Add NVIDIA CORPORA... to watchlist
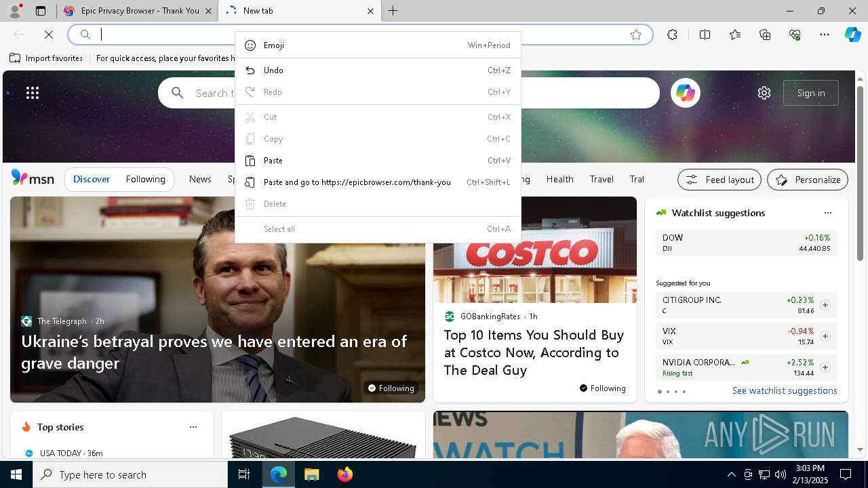The height and width of the screenshot is (488, 868). click(825, 367)
